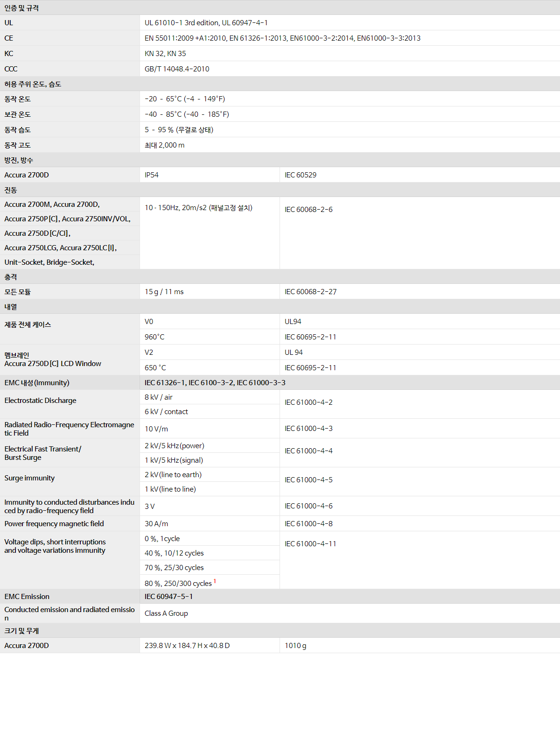Image resolution: width=560 pixels, height=747 pixels.
Task: Open the red footnote marker 1
Action: pyautogui.click(x=215, y=581)
